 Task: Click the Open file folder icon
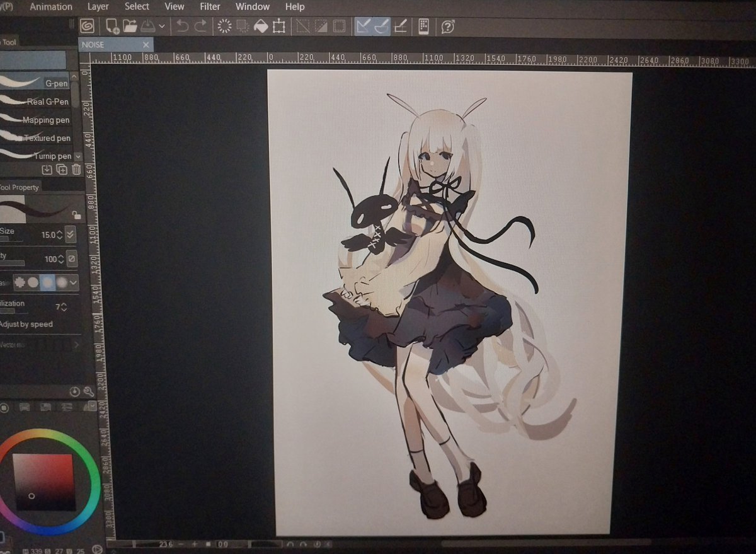130,26
